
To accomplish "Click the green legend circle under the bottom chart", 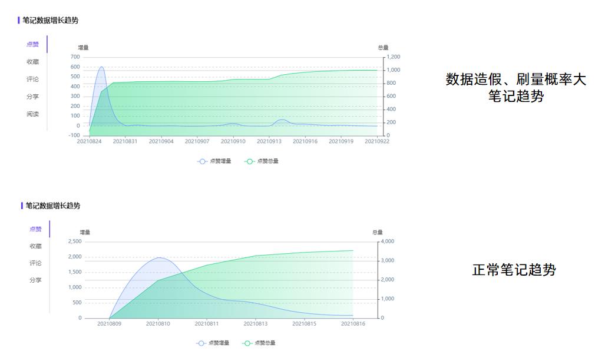I will pos(247,343).
